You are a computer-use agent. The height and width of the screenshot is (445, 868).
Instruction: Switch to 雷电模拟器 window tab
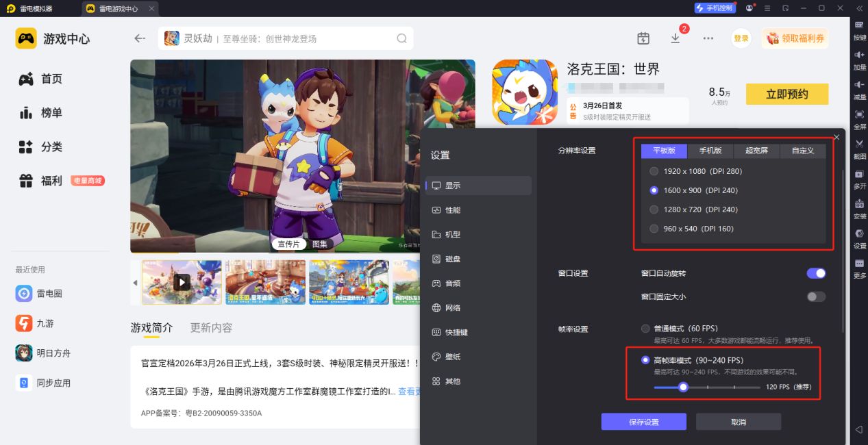click(x=28, y=8)
